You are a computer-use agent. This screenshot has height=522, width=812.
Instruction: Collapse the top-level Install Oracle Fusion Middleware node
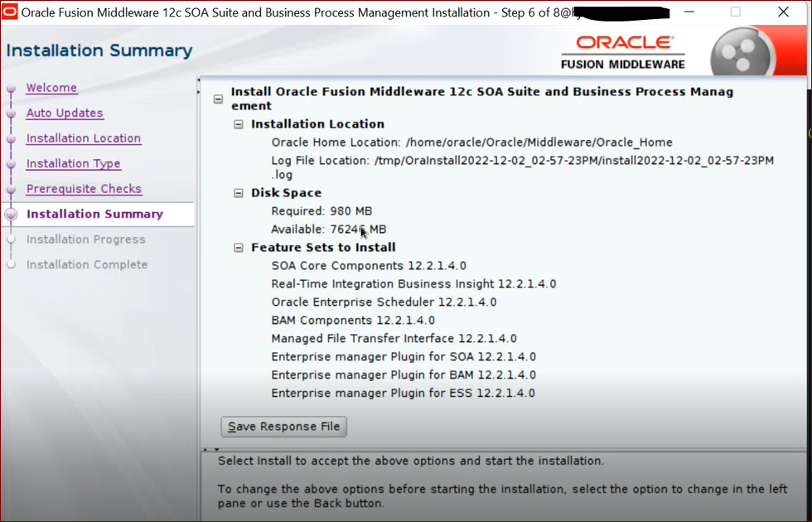[219, 99]
